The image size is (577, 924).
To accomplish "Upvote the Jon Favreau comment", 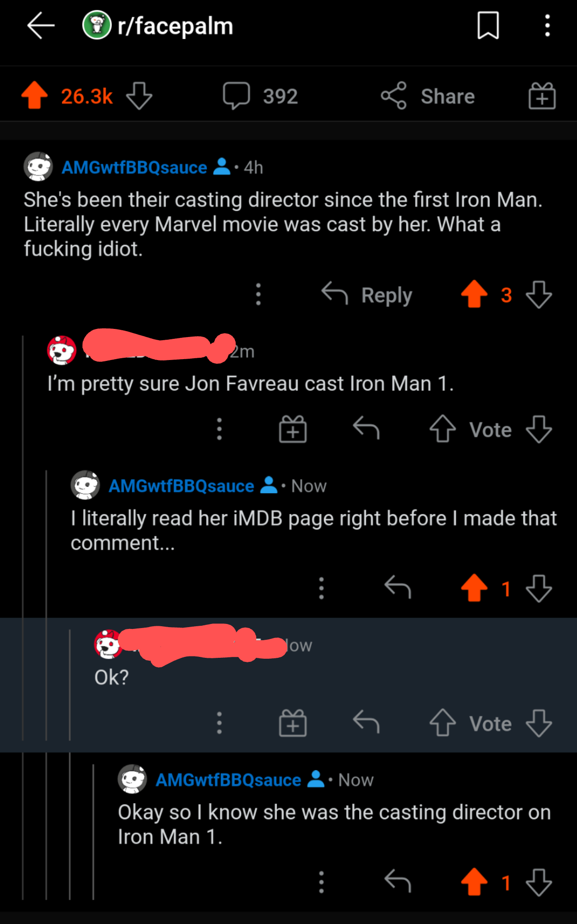I will (443, 429).
